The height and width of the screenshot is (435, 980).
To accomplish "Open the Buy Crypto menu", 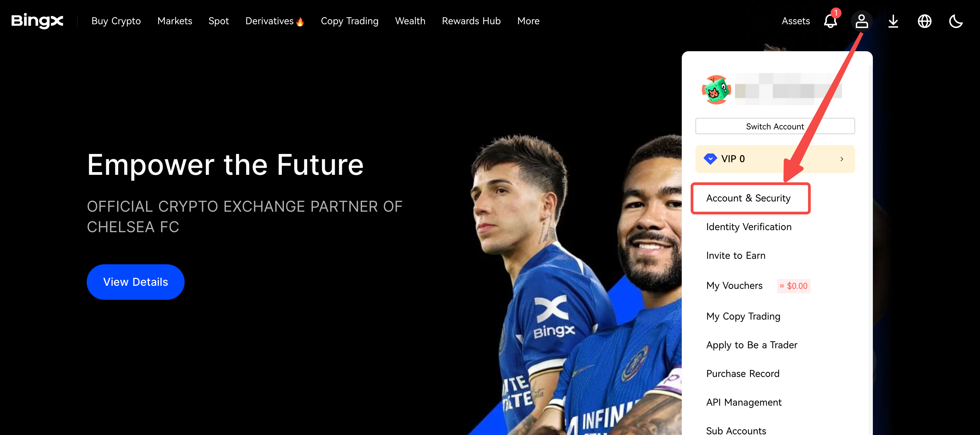I will tap(116, 21).
